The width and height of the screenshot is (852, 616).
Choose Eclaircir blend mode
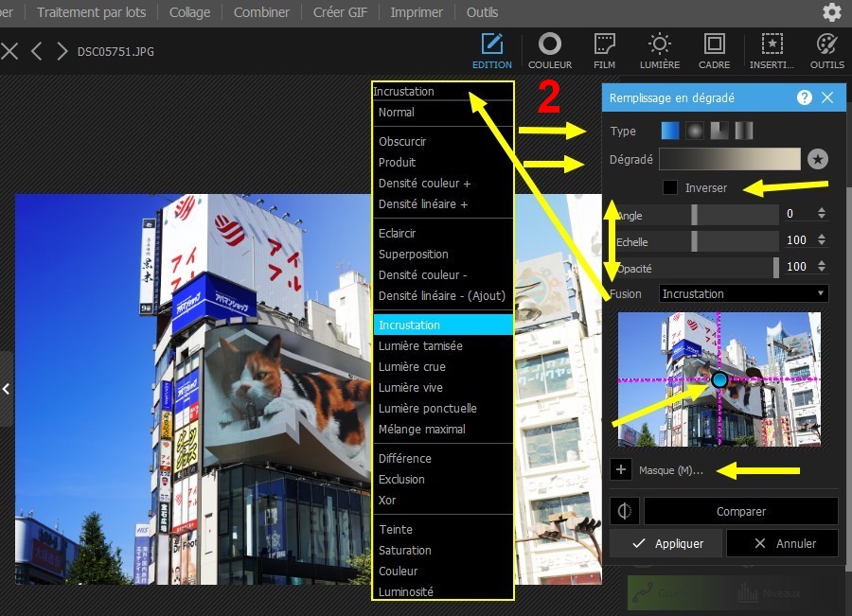tap(443, 233)
